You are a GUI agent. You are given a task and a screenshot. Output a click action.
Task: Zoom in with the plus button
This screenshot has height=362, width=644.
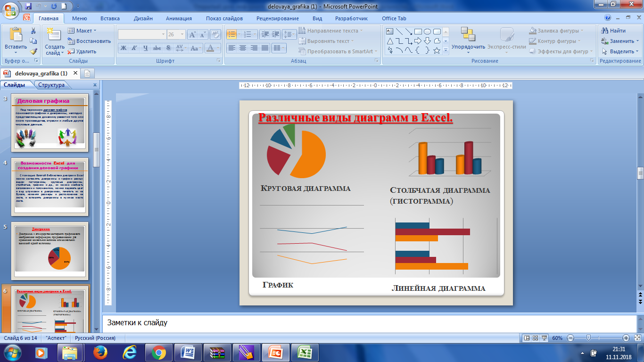tap(626, 338)
